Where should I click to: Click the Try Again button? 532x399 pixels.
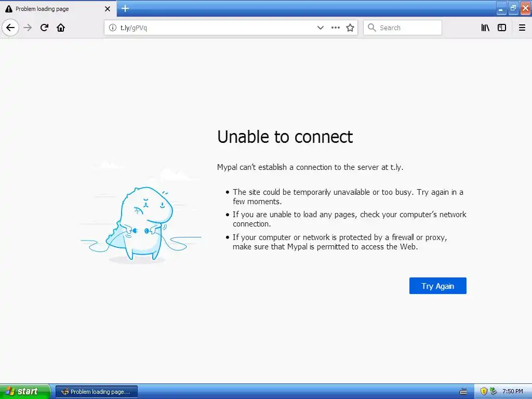pos(437,286)
